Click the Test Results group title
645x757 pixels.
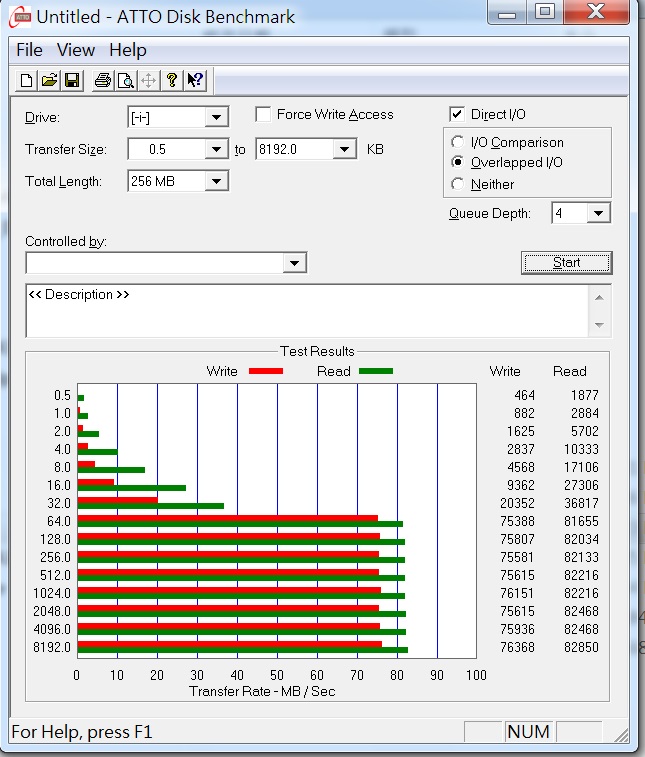click(317, 351)
